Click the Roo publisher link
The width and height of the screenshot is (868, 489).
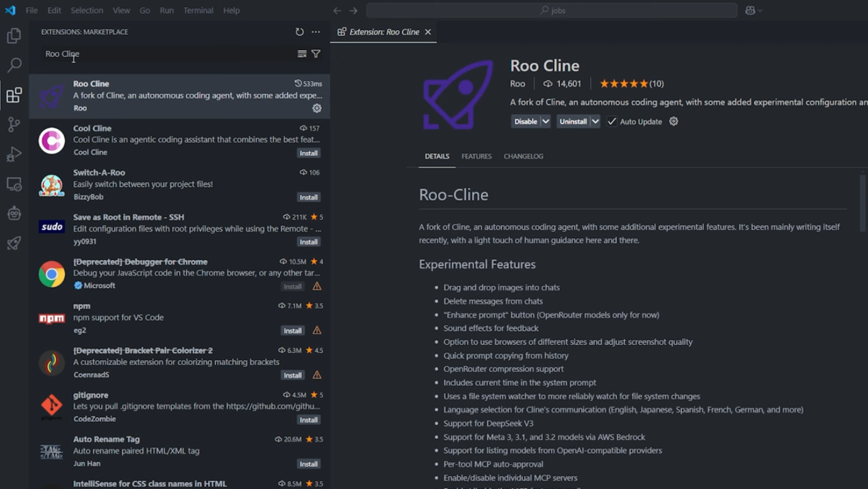click(518, 84)
